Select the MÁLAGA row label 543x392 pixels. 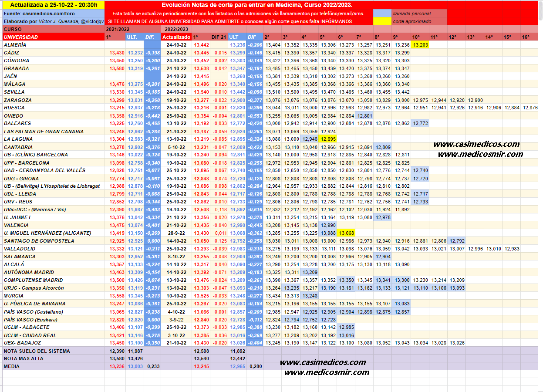tap(14, 84)
